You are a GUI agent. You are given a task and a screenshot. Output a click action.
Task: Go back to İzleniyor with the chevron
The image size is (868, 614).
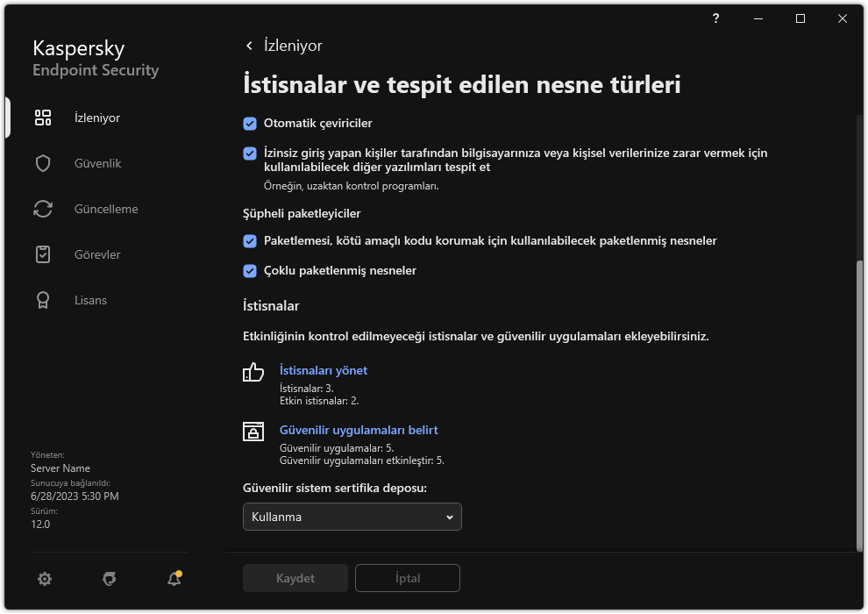coord(247,45)
